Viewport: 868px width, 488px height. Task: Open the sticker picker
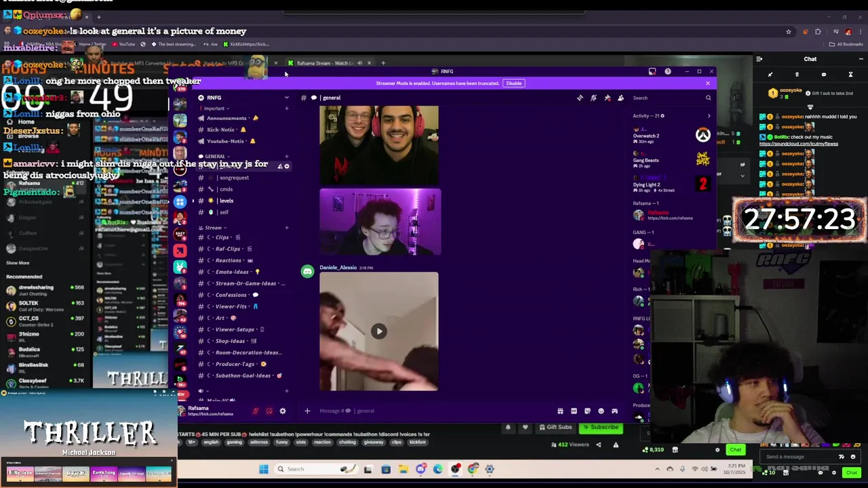[587, 411]
